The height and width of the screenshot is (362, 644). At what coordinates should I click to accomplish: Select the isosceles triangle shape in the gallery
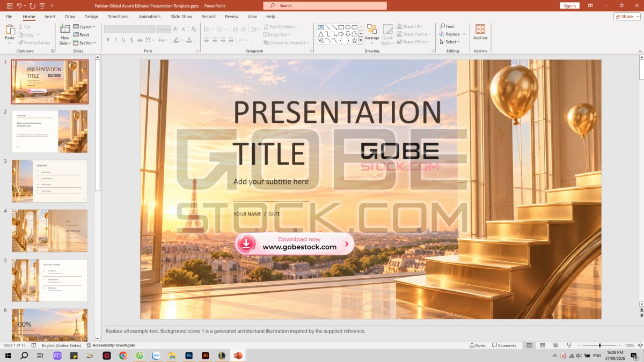[321, 34]
